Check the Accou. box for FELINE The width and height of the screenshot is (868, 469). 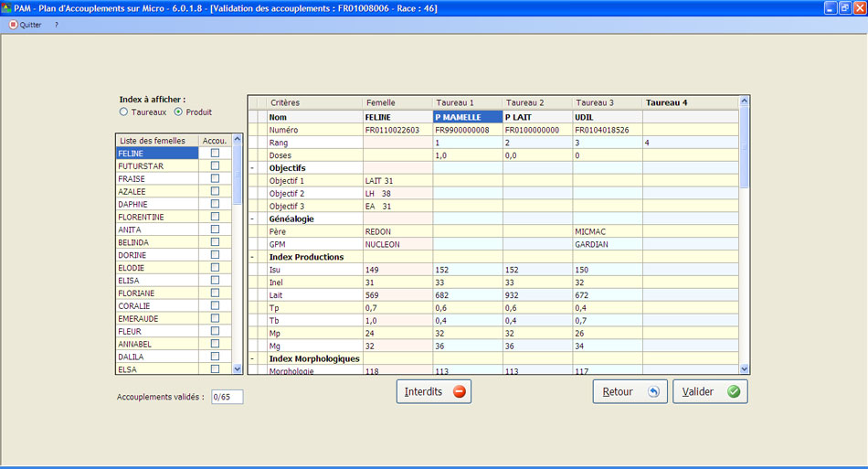point(215,154)
